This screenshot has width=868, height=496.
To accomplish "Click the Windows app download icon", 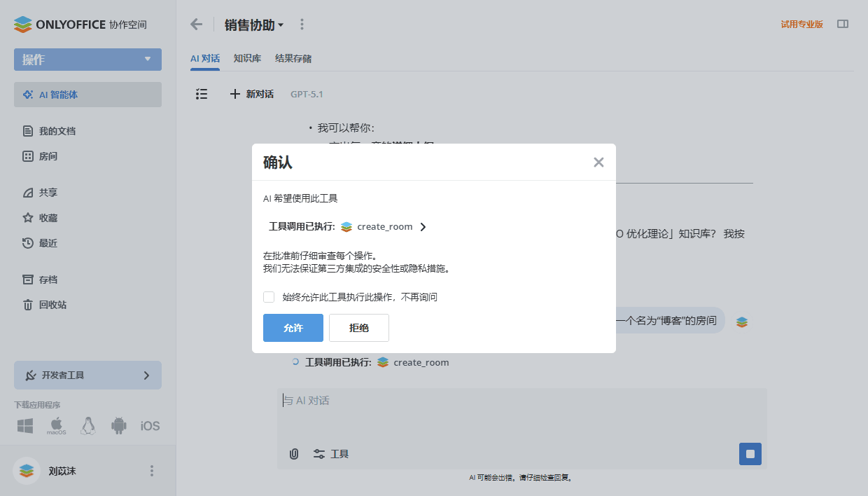I will (x=25, y=426).
